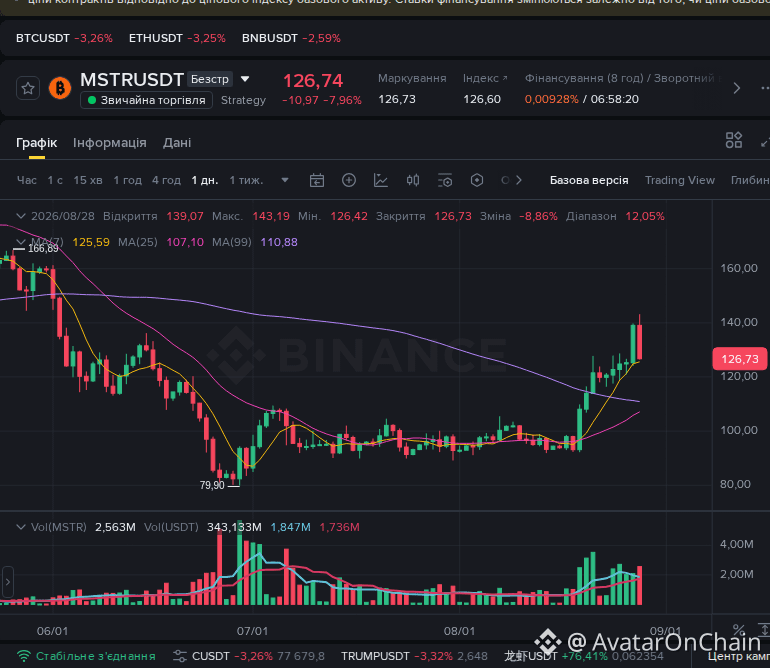This screenshot has width=770, height=668.
Task: Select the 15 хв interval
Action: tap(88, 180)
